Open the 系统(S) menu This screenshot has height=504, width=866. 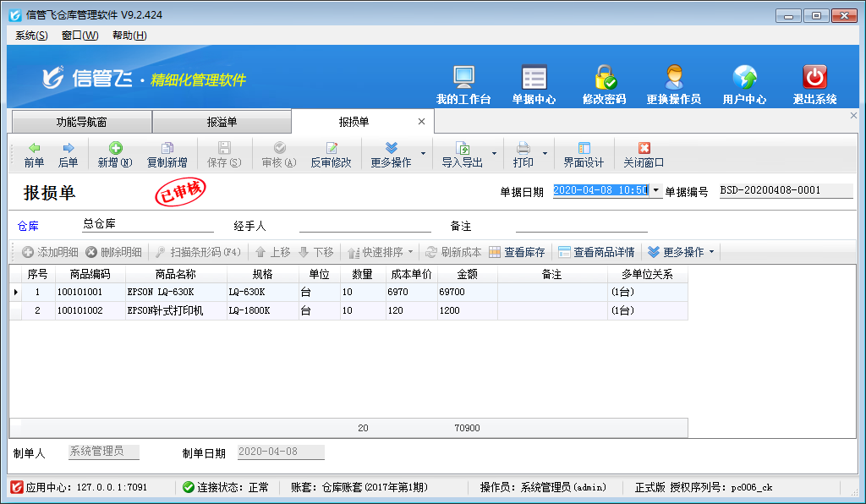click(31, 36)
